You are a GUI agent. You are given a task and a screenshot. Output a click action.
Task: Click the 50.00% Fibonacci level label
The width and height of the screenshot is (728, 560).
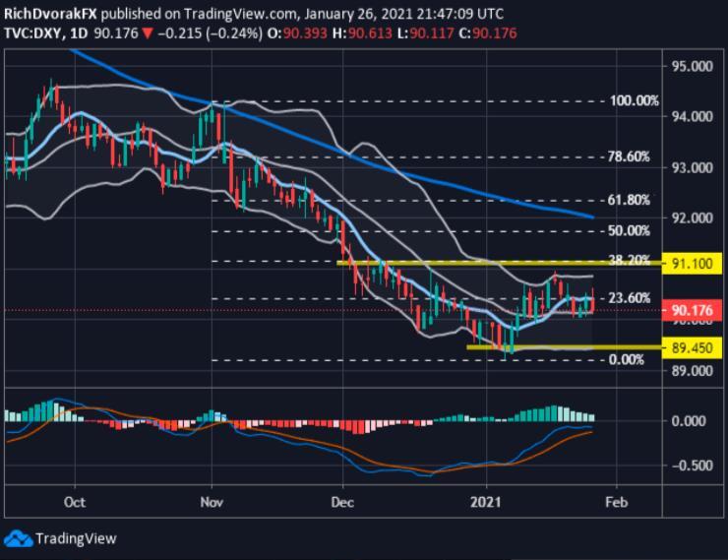pyautogui.click(x=629, y=230)
